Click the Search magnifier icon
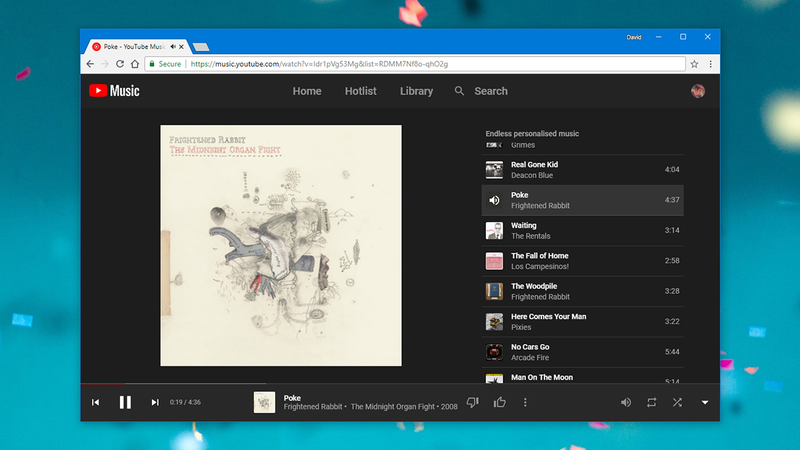Image resolution: width=800 pixels, height=450 pixels. 459,91
